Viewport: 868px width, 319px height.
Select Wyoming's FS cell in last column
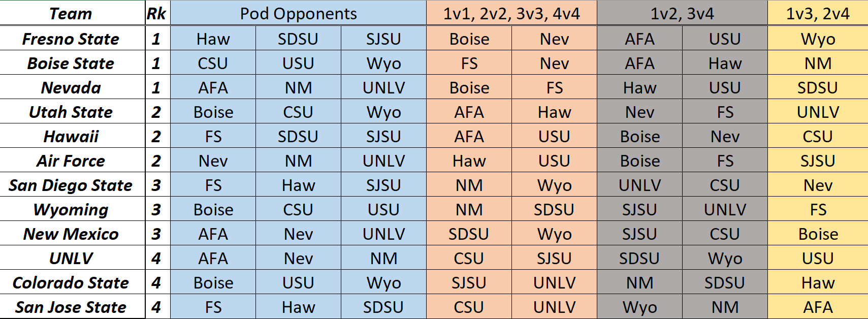[818, 209]
